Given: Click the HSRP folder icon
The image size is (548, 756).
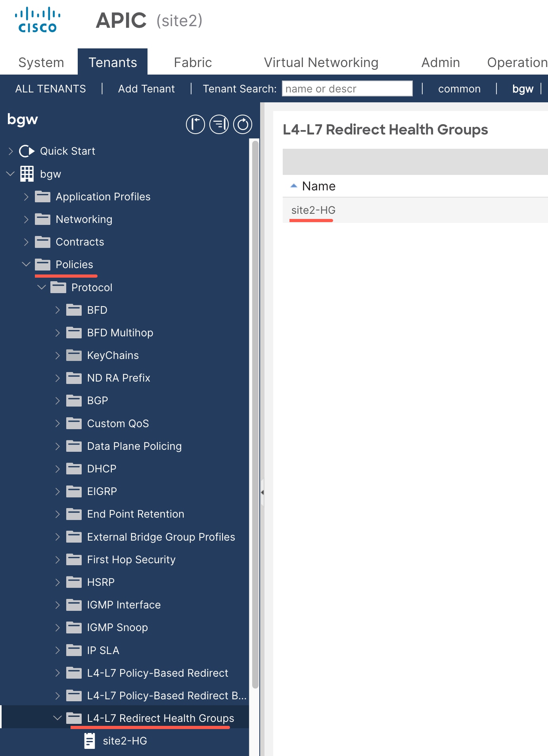Looking at the screenshot, I should (74, 582).
